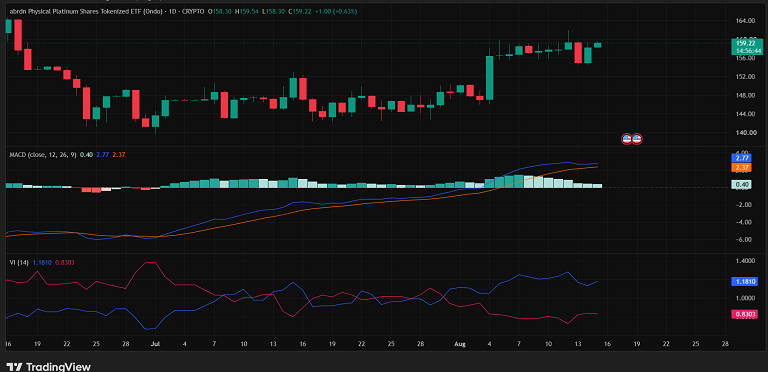Screen dimensions: 768x372
Task: Open the VI (14) indicator legend
Action: coord(19,262)
